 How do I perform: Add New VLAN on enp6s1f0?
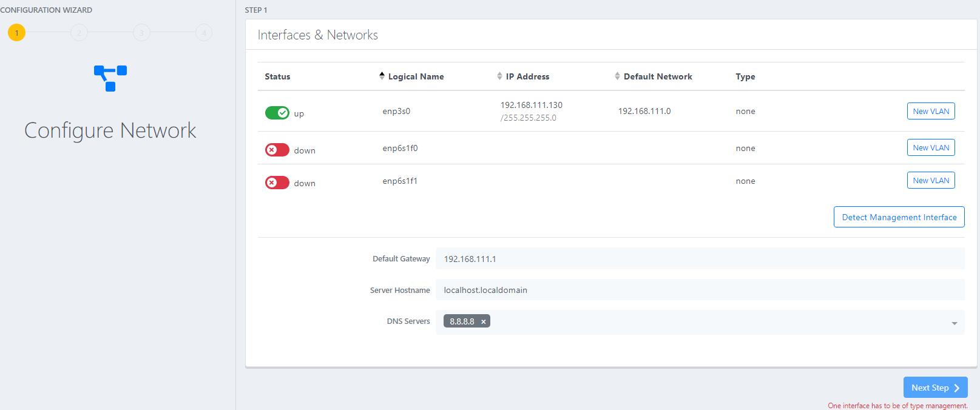930,147
